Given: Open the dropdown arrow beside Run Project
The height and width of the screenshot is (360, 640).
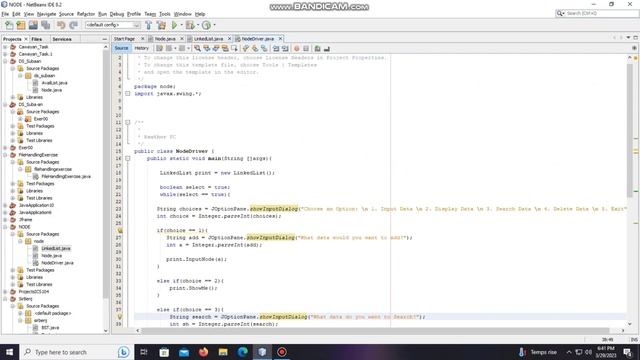Looking at the screenshot, I should [x=181, y=25].
